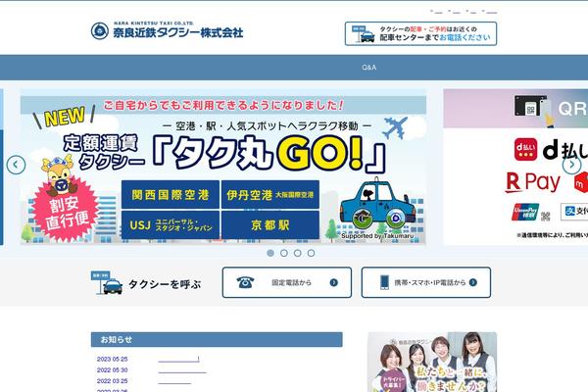Open the お電話ください dispatch center banner text
This screenshot has height=392, width=588.
[x=465, y=37]
